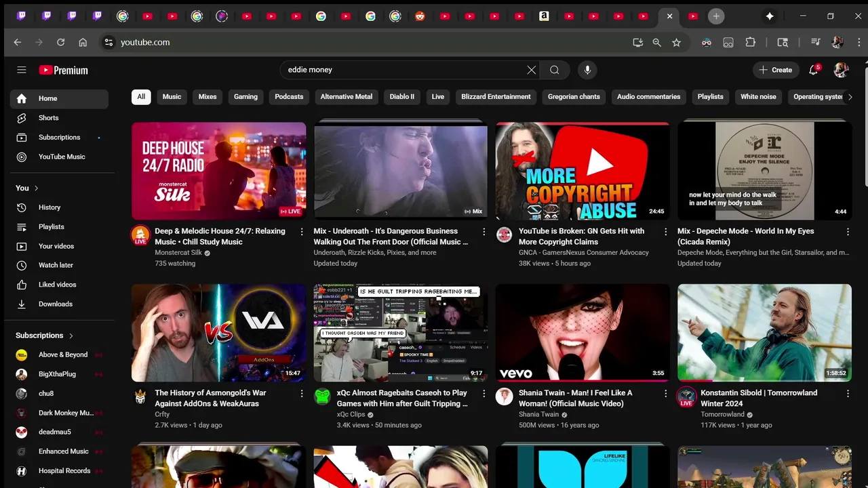Screen dimensions: 868x488
Task: Open Shorts in sidebar
Action: pos(59,118)
